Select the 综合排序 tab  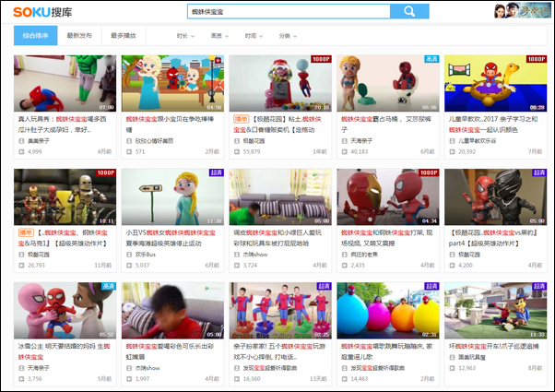click(x=35, y=35)
